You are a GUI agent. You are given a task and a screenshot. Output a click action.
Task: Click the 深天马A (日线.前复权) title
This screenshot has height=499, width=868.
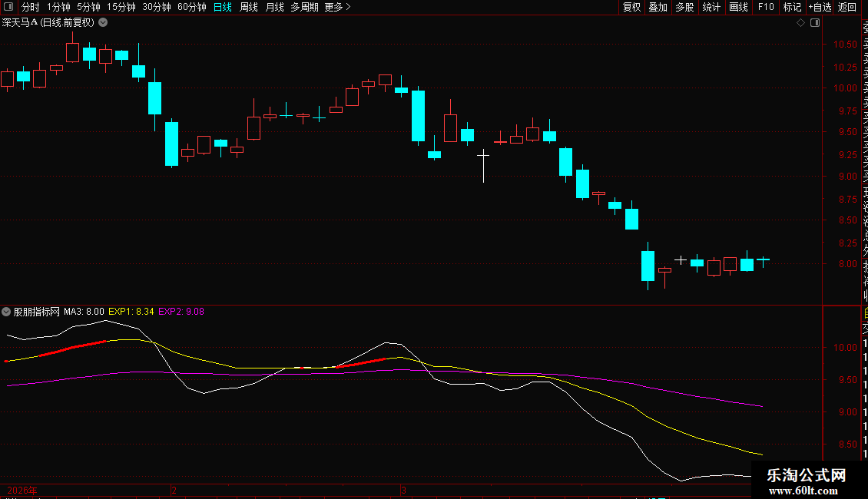pos(48,23)
